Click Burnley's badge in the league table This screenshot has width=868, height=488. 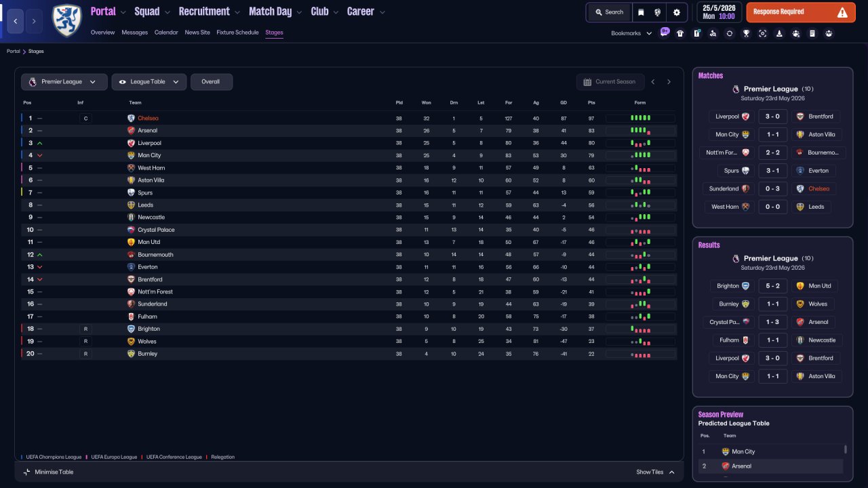(x=132, y=354)
